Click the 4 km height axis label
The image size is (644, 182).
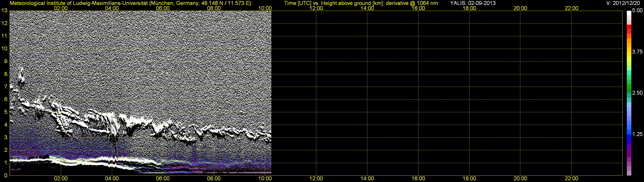(6, 125)
